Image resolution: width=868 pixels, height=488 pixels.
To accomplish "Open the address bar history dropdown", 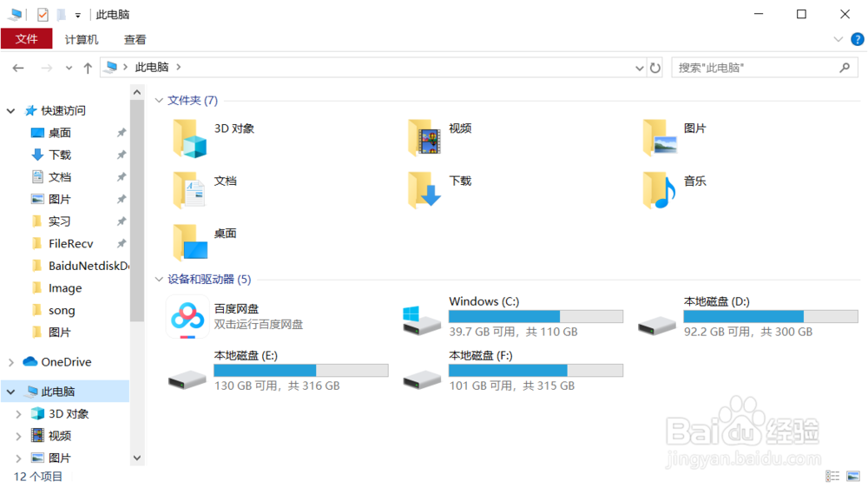I will 641,68.
